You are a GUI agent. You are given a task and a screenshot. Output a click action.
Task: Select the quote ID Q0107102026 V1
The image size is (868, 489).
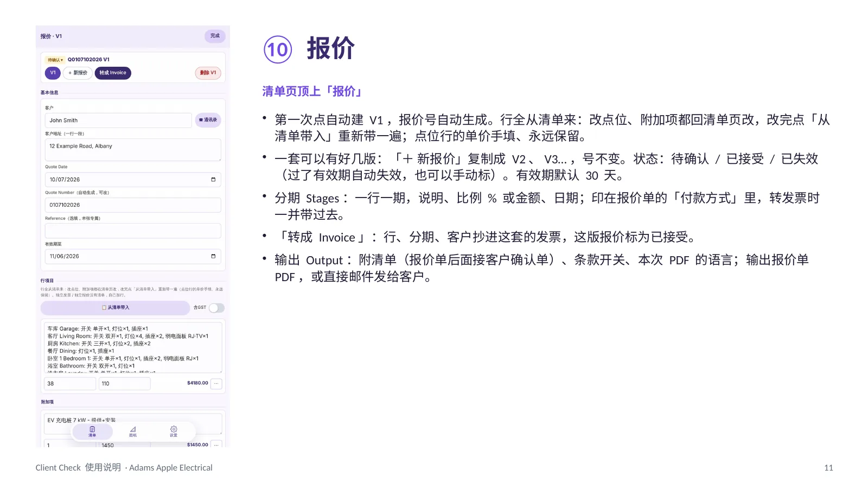88,60
